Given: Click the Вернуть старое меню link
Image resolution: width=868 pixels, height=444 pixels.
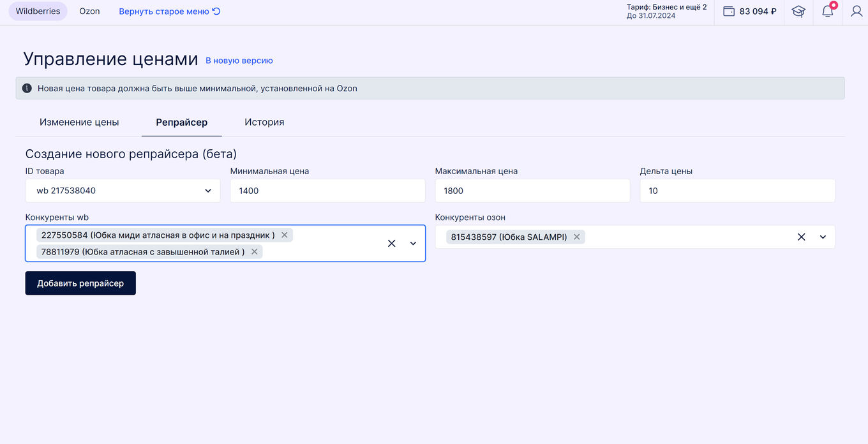Looking at the screenshot, I should tap(169, 11).
